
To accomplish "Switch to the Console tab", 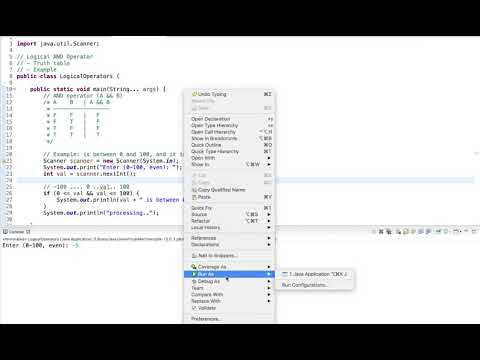I will click(17, 232).
